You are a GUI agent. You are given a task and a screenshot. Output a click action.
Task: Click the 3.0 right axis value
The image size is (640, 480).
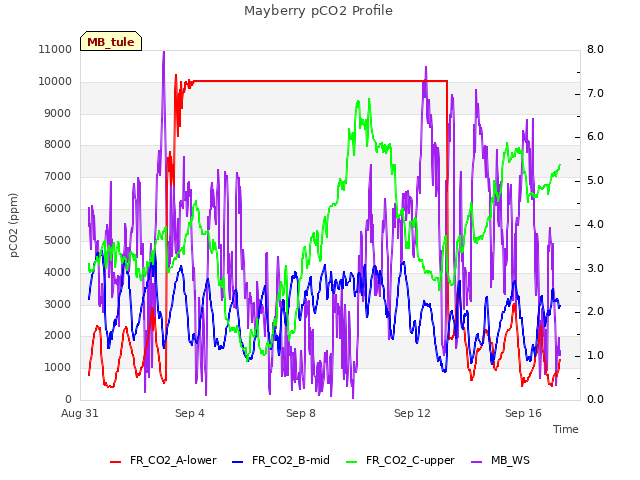pyautogui.click(x=596, y=269)
